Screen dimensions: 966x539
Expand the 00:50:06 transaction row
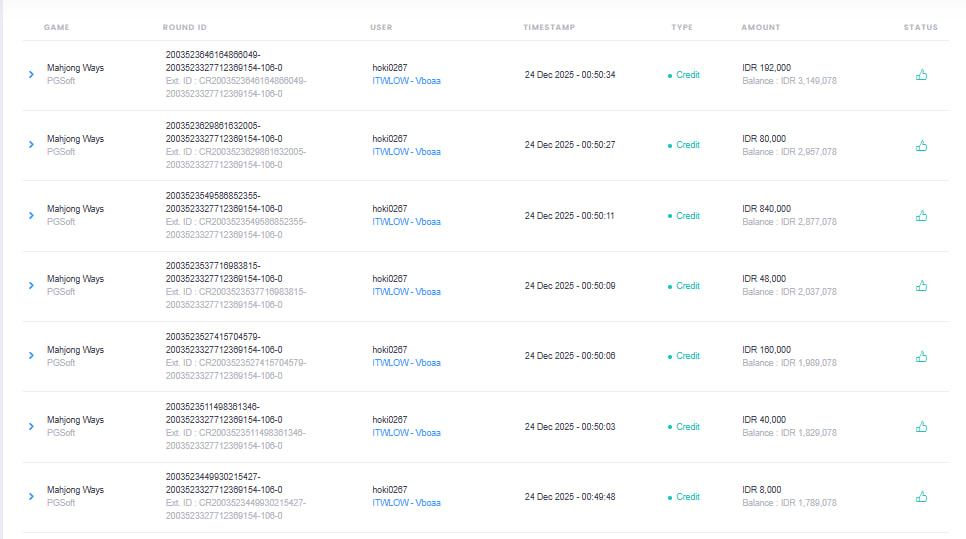pos(31,356)
